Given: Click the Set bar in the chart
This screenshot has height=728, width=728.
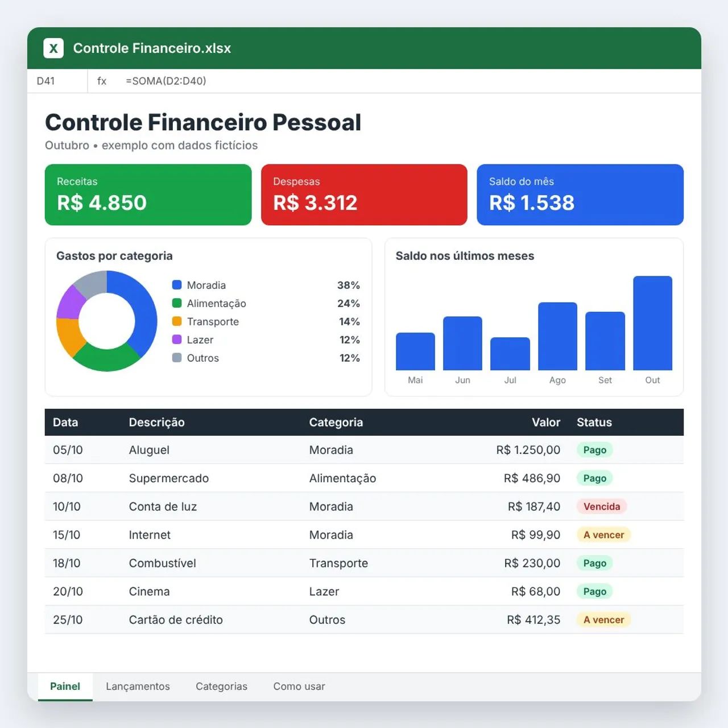Looking at the screenshot, I should pyautogui.click(x=605, y=341).
